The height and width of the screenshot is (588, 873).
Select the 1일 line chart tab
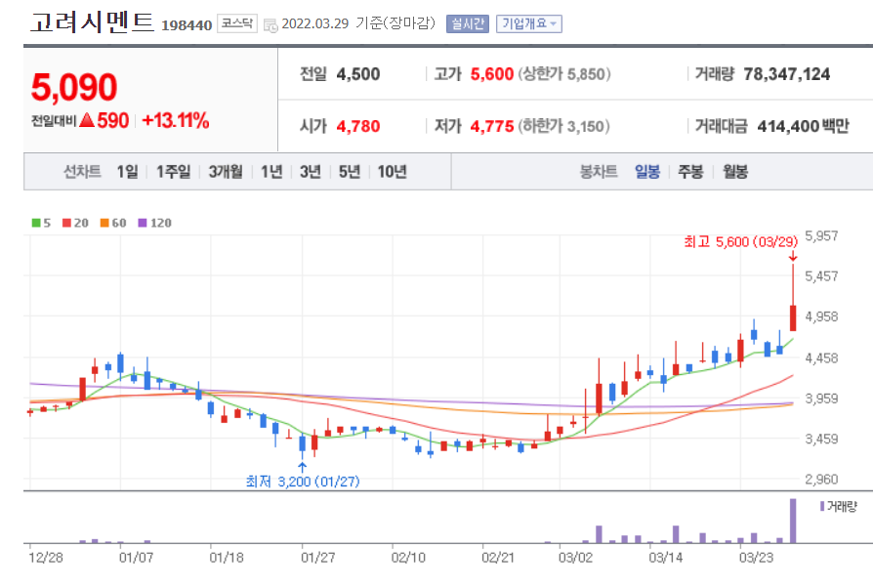[127, 172]
